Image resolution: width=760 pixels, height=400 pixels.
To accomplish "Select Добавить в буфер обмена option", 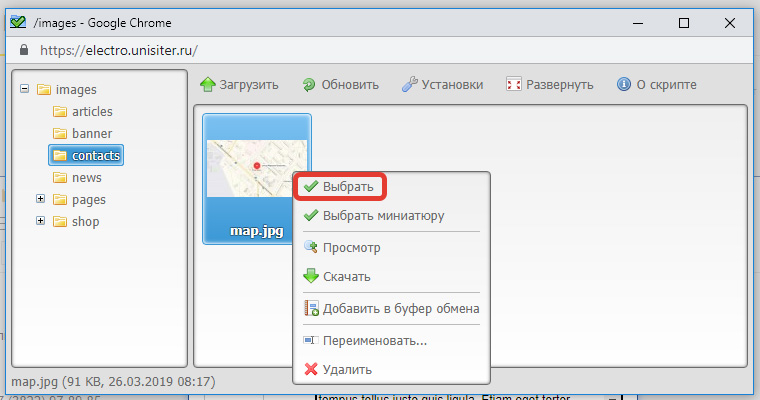I will [400, 308].
